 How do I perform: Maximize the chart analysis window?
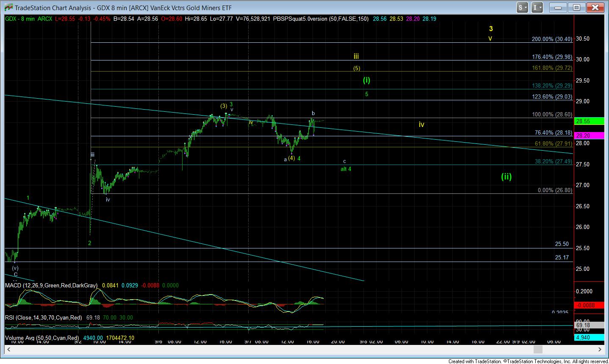(576, 7)
